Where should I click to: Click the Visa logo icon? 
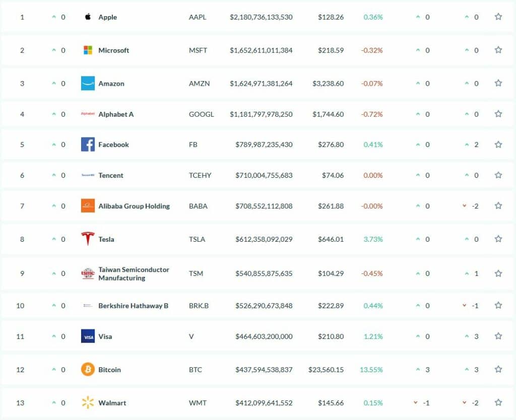[x=88, y=336]
